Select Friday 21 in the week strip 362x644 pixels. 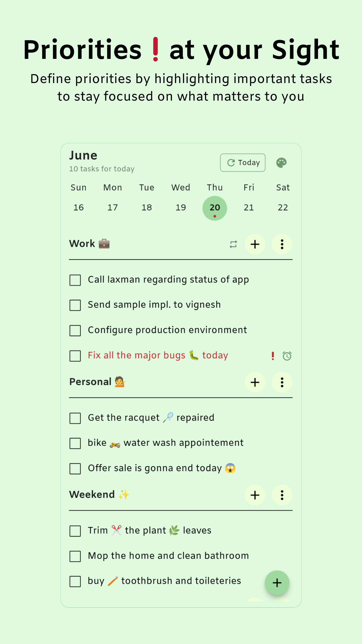pos(249,208)
